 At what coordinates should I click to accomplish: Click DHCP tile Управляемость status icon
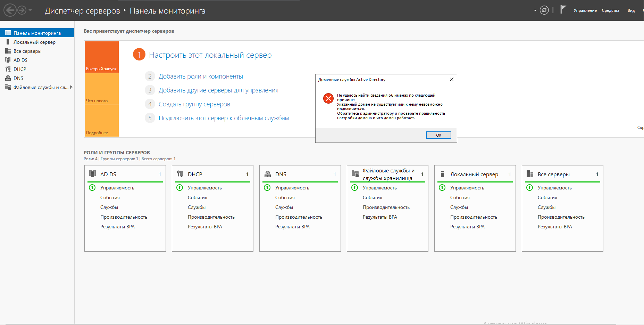180,188
